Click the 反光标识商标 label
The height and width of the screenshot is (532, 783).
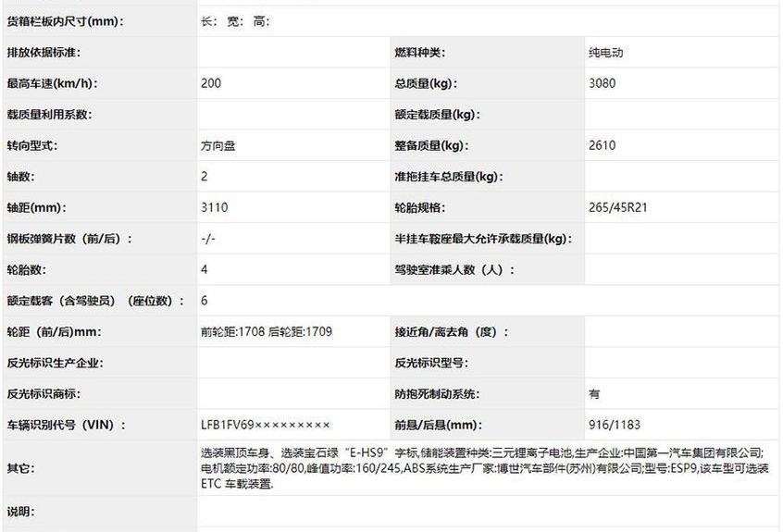click(x=43, y=394)
